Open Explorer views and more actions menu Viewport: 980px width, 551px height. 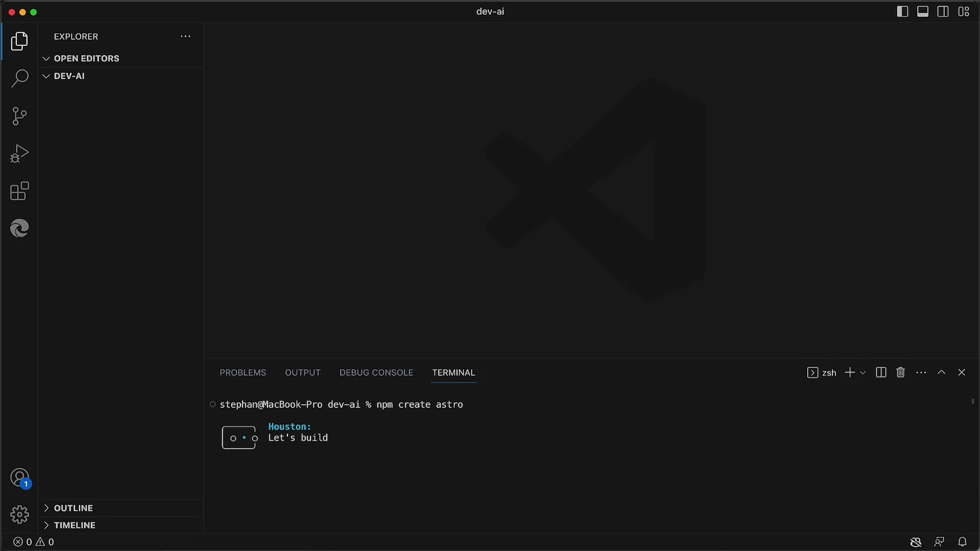click(x=185, y=36)
